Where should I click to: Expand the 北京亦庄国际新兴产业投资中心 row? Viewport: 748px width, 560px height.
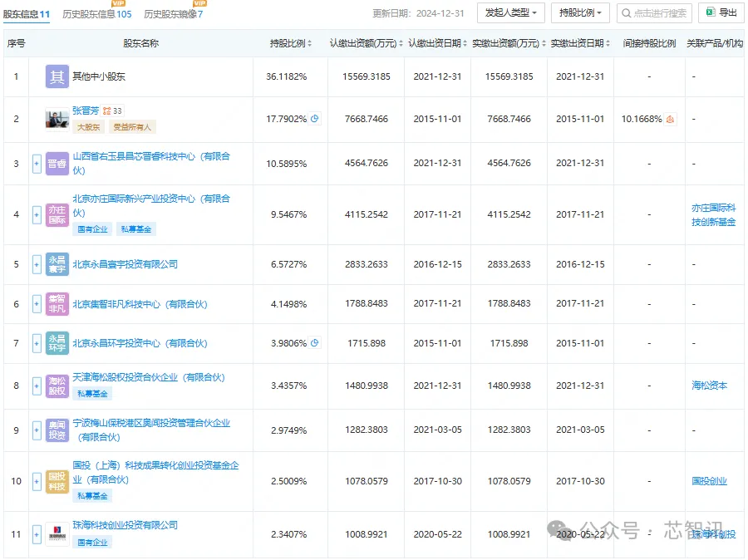pos(37,214)
